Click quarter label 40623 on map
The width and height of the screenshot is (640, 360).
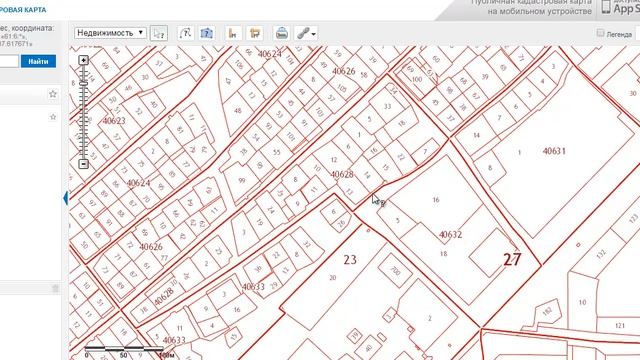114,121
